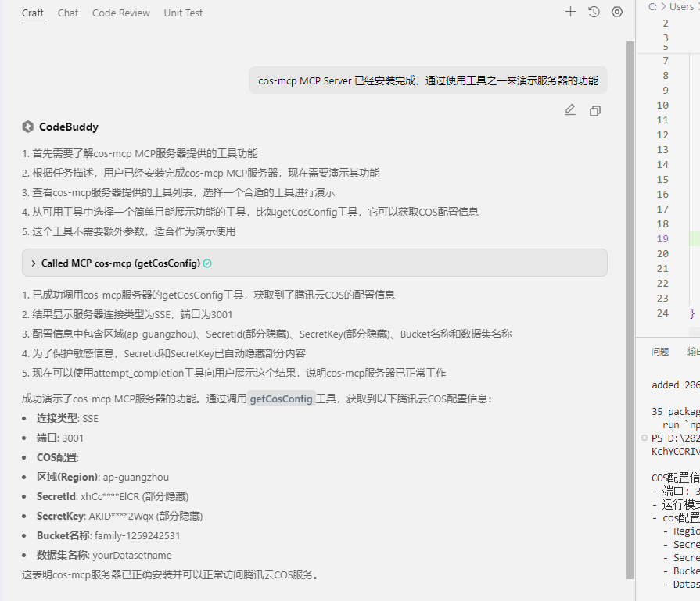Open the conversation history icon

[594, 12]
